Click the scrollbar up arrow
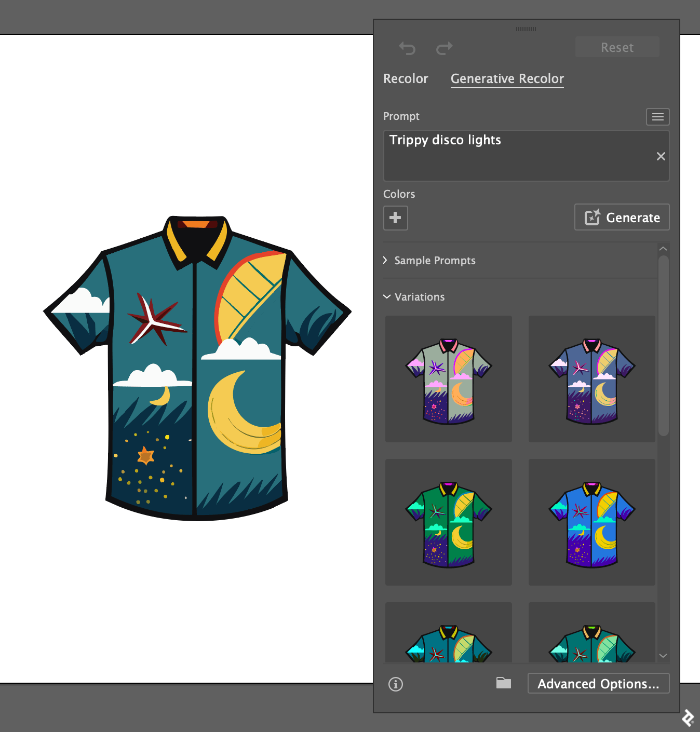 (x=663, y=249)
